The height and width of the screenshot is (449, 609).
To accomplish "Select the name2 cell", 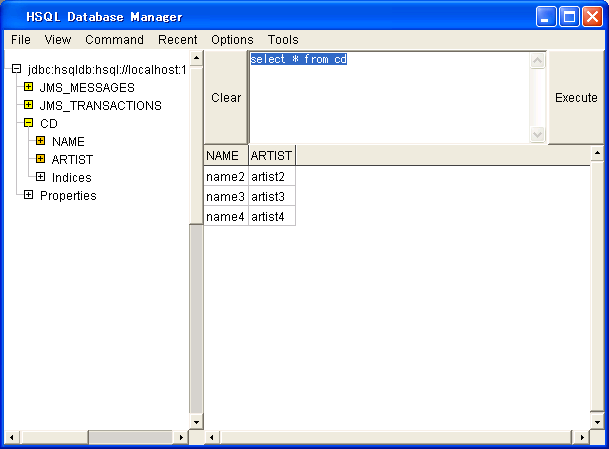I will (x=226, y=177).
